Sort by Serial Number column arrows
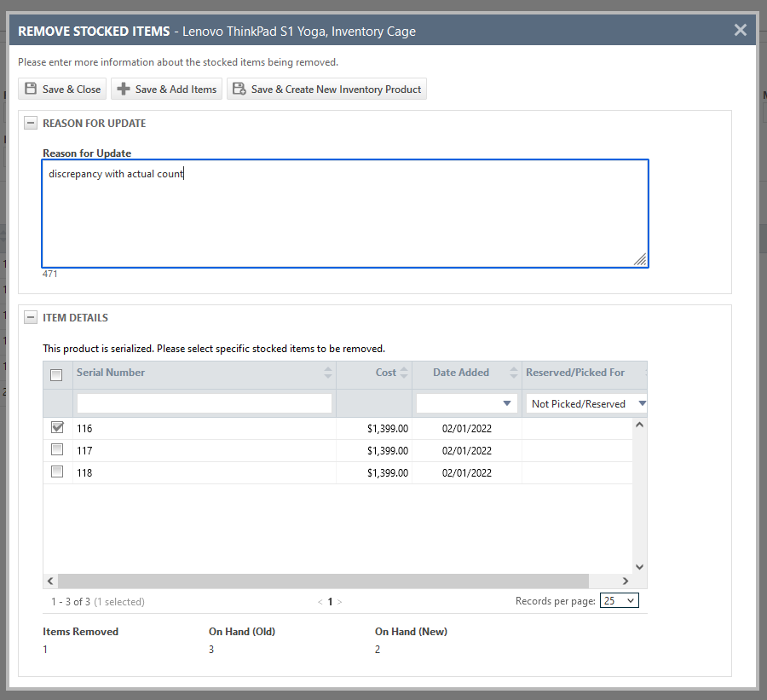This screenshot has width=767, height=700. (x=328, y=373)
